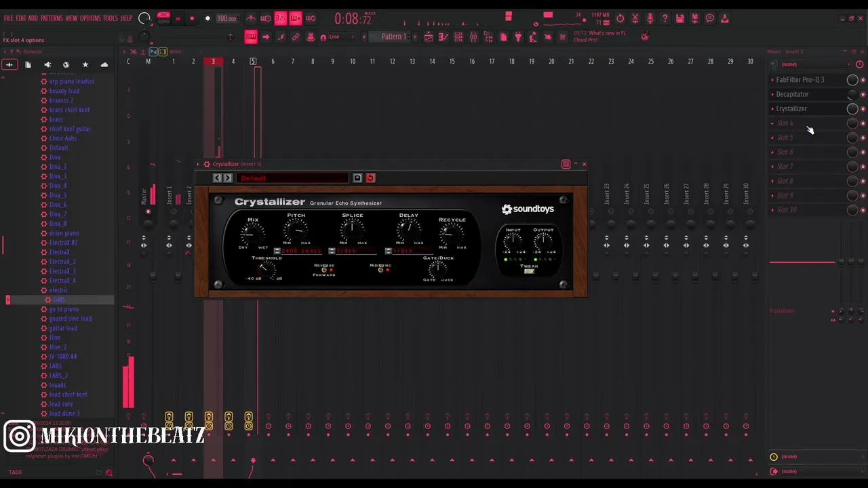Toggle loop recording icon
The height and width of the screenshot is (488, 868).
pyautogui.click(x=311, y=18)
